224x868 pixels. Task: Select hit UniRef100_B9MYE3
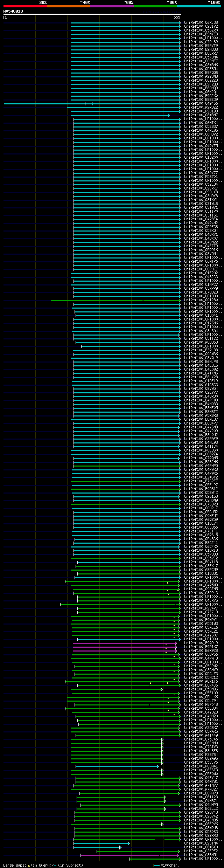coord(201,34)
